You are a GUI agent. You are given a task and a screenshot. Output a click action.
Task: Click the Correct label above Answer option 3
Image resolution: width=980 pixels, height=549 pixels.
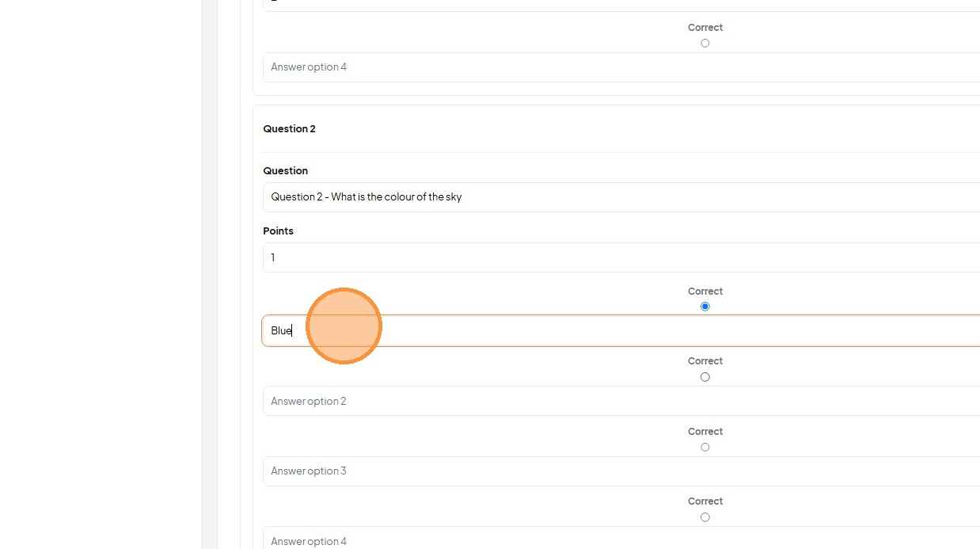(x=705, y=432)
